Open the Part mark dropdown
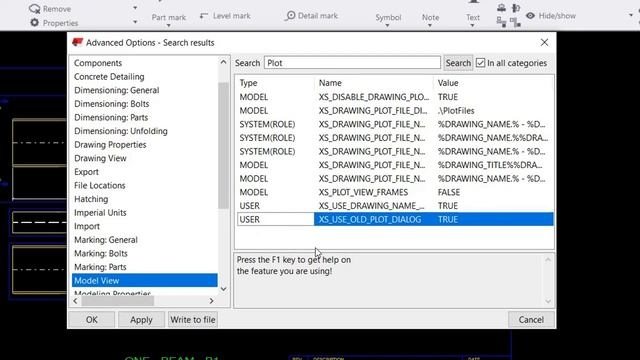Viewport: 640px width, 360px height. [169, 25]
